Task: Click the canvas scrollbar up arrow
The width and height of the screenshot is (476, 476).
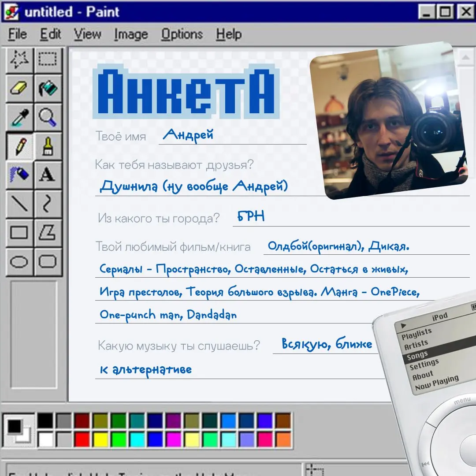Action: tap(466, 57)
